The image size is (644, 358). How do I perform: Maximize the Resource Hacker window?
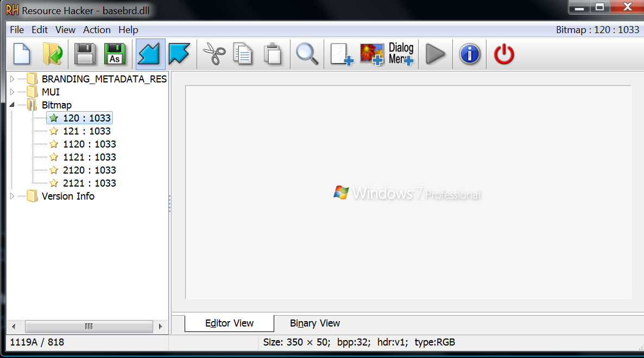(600, 7)
